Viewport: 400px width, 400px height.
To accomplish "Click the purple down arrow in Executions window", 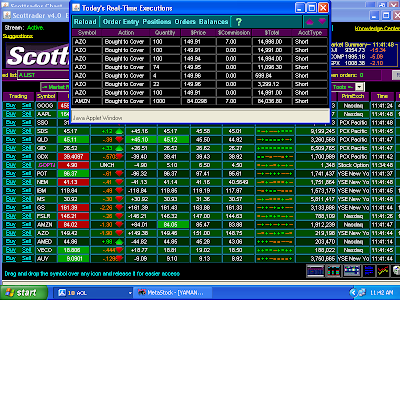I will (322, 21).
